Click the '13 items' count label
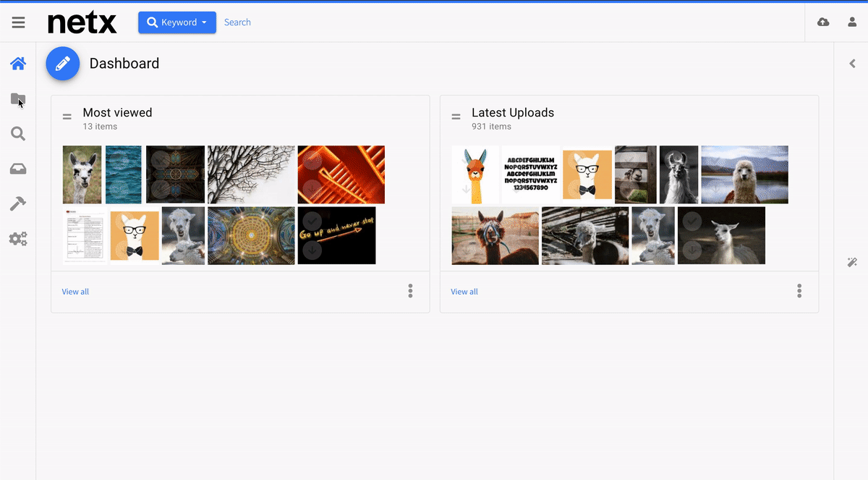Image resolution: width=868 pixels, height=480 pixels. [x=100, y=126]
